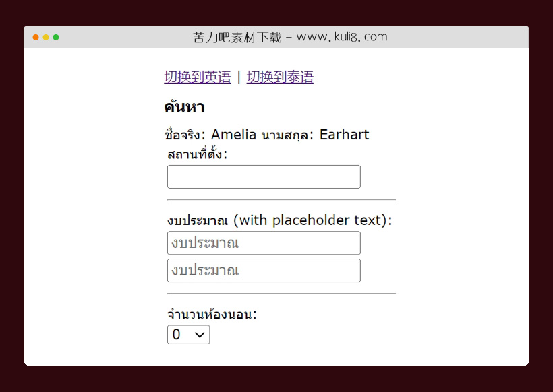This screenshot has height=392, width=553.
Task: Click the ชื่อจริง label text
Action: [x=184, y=135]
